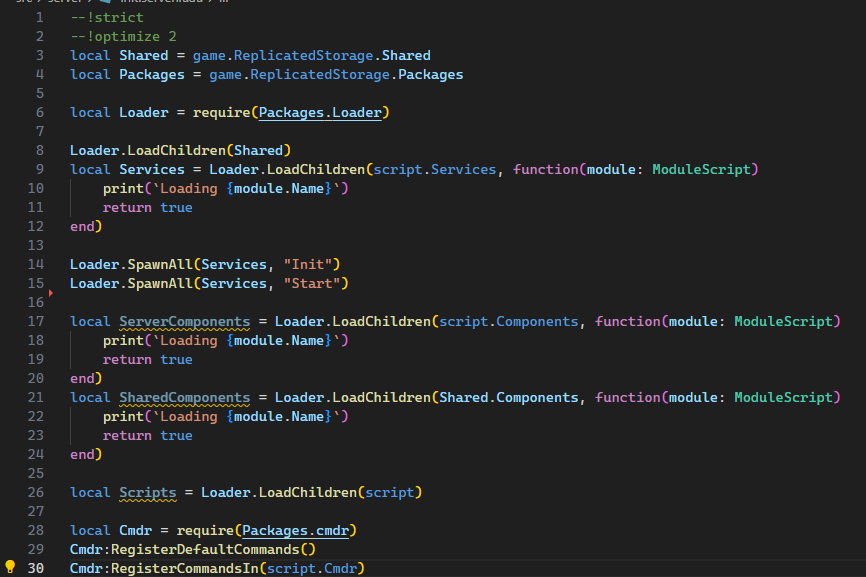Click the red deleted-lines gutter marker below line 15
This screenshot has height=577, width=866.
(x=51, y=293)
